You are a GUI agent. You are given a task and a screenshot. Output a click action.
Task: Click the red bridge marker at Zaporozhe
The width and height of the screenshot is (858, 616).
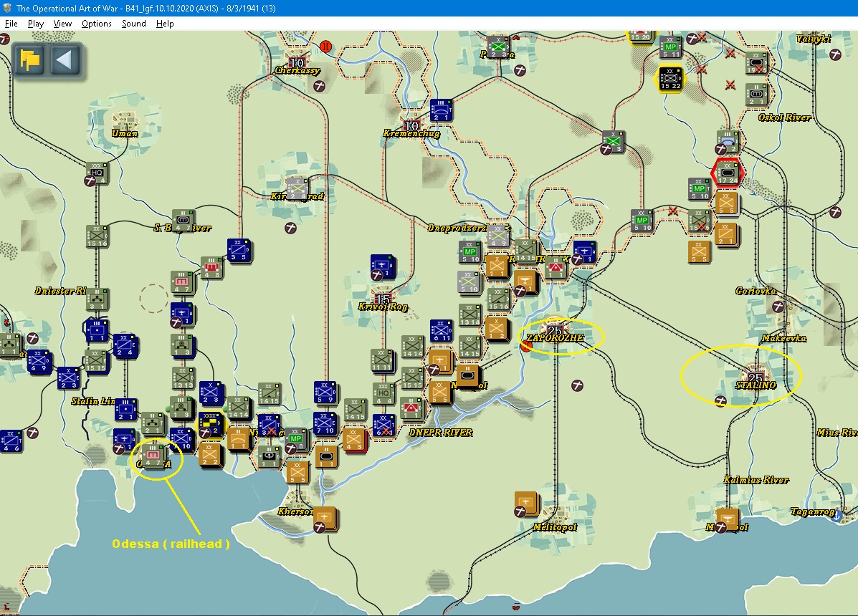click(x=526, y=345)
